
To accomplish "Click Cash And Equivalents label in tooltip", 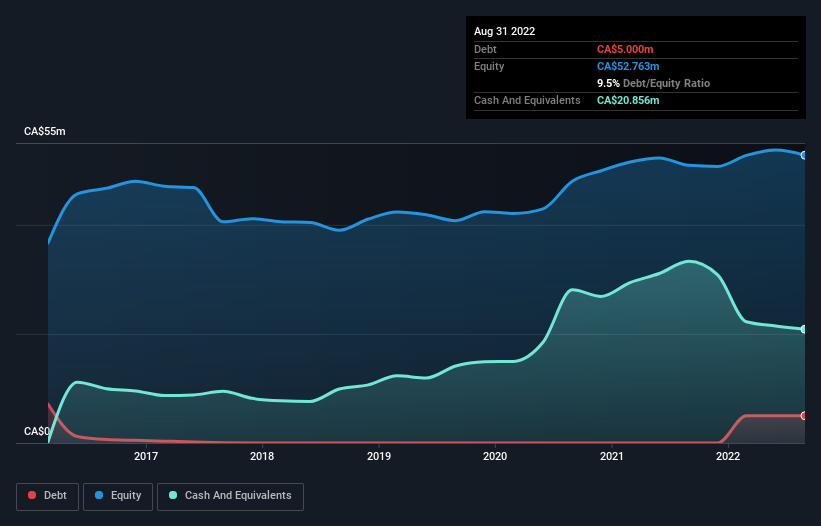I will click(527, 100).
